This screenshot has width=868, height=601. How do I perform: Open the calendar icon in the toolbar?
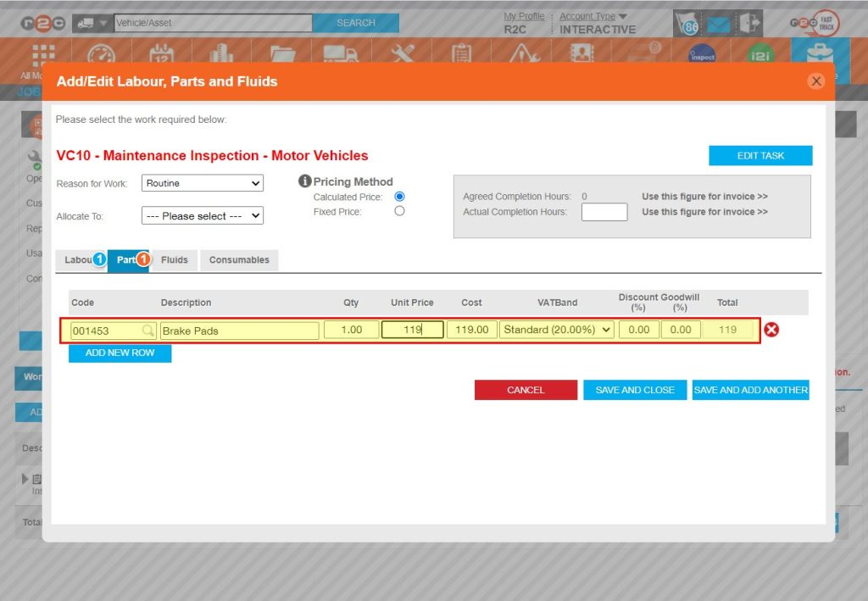coord(161,53)
